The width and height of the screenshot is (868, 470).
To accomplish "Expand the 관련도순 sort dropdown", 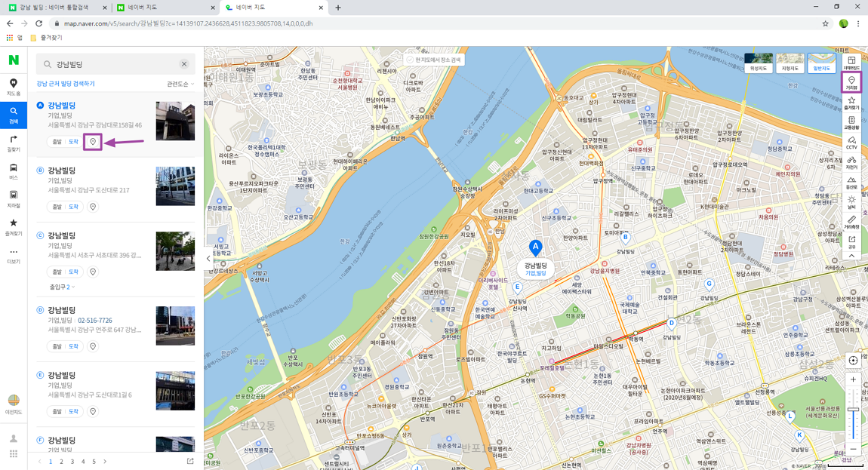I will coord(180,84).
